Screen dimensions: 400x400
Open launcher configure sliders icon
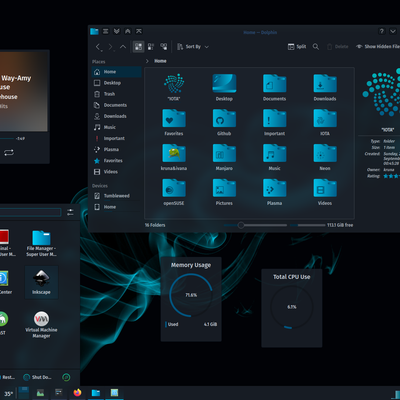click(70, 212)
